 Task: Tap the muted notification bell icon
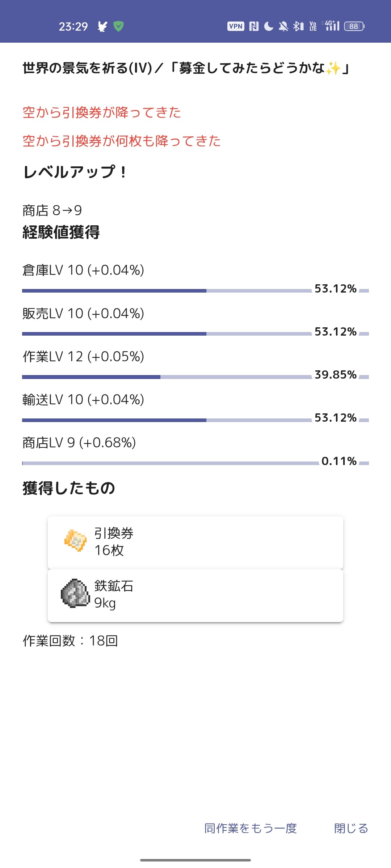[x=283, y=26]
